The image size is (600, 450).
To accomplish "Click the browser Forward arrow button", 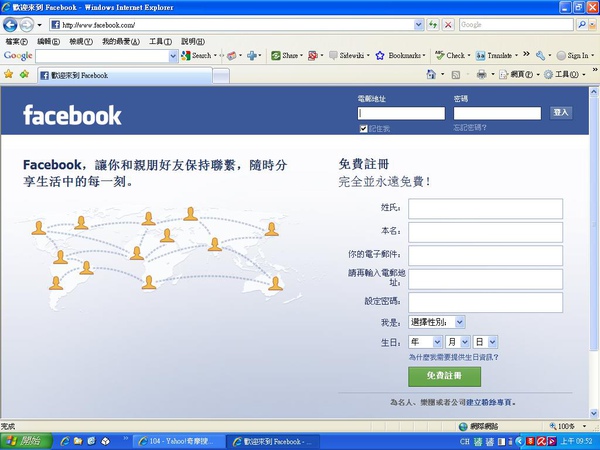I will click(26, 25).
